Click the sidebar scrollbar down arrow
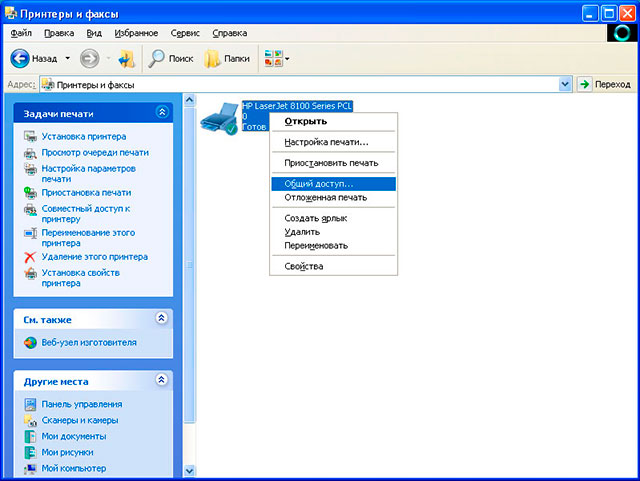 point(189,471)
